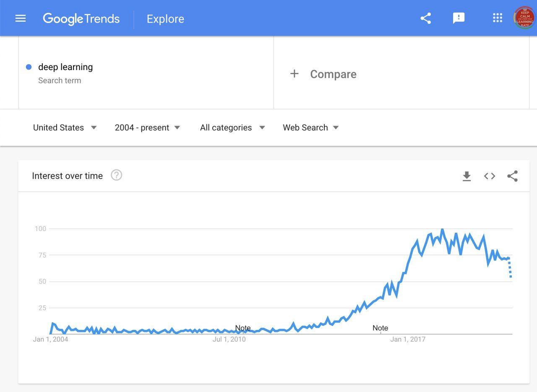Click the share icon in header
This screenshot has height=392, width=537.
[426, 18]
